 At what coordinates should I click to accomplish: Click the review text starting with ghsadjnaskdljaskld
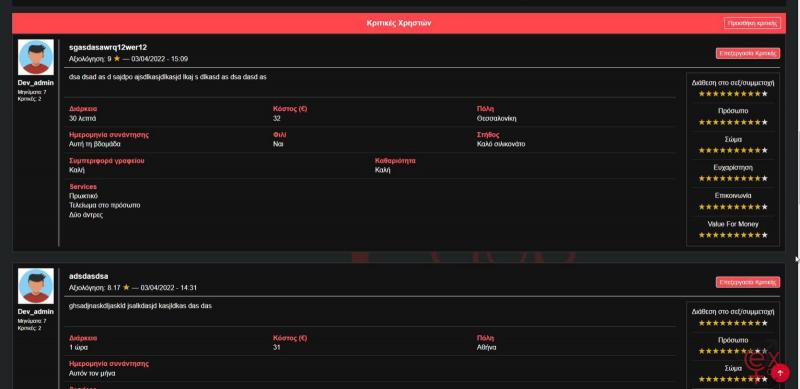pyautogui.click(x=140, y=306)
